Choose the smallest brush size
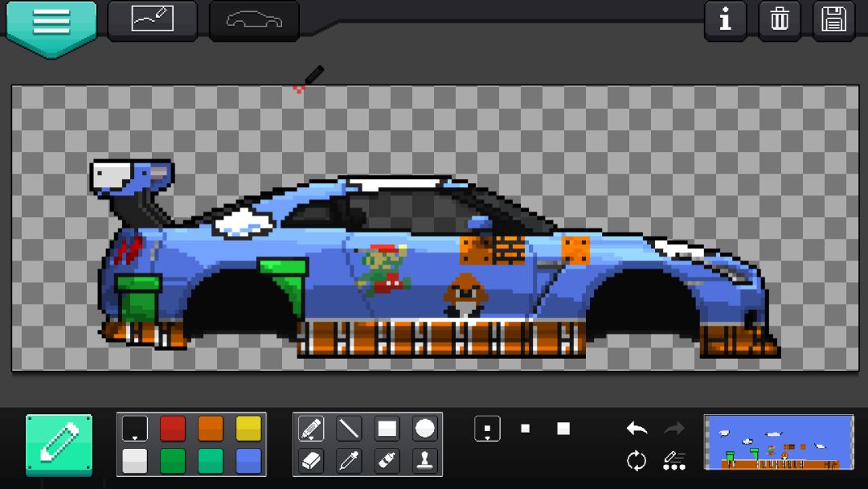Viewport: 868px width, 489px height. pos(487,428)
